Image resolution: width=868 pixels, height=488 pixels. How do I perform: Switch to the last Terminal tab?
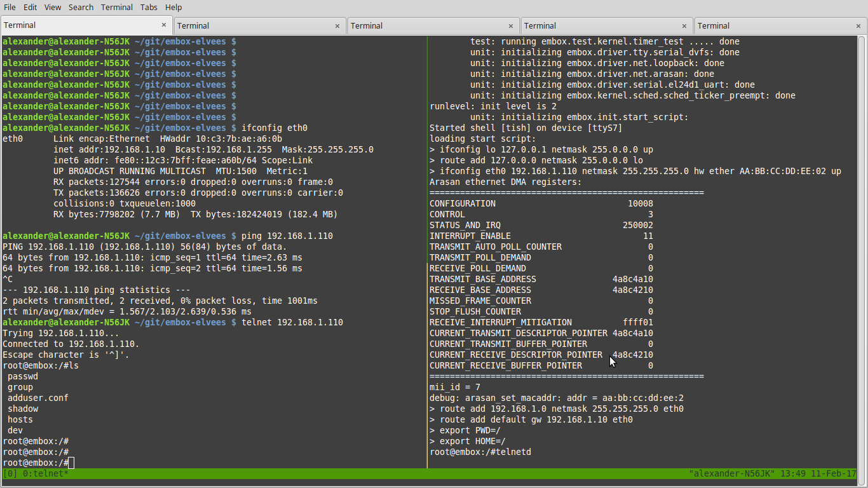pos(780,26)
